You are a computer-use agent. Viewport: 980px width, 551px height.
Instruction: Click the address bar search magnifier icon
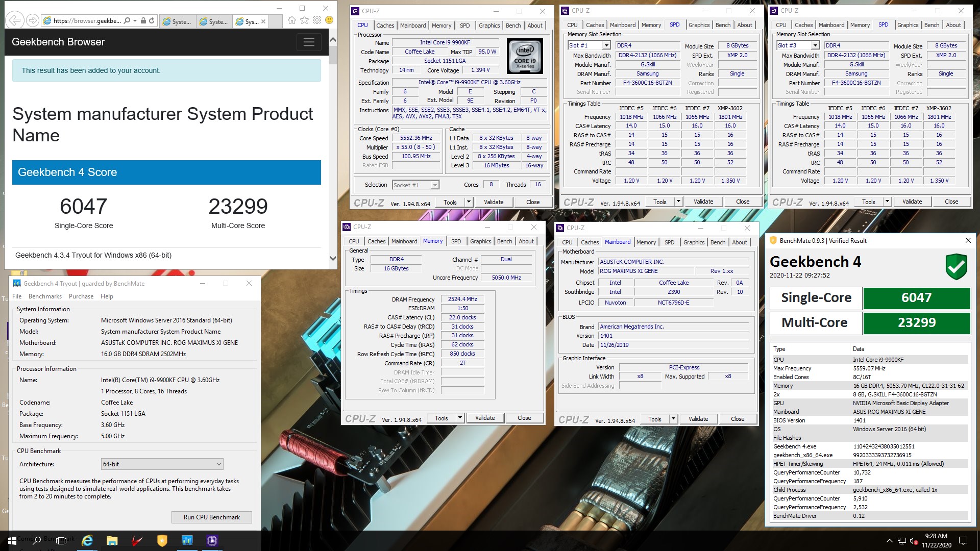pyautogui.click(x=127, y=21)
